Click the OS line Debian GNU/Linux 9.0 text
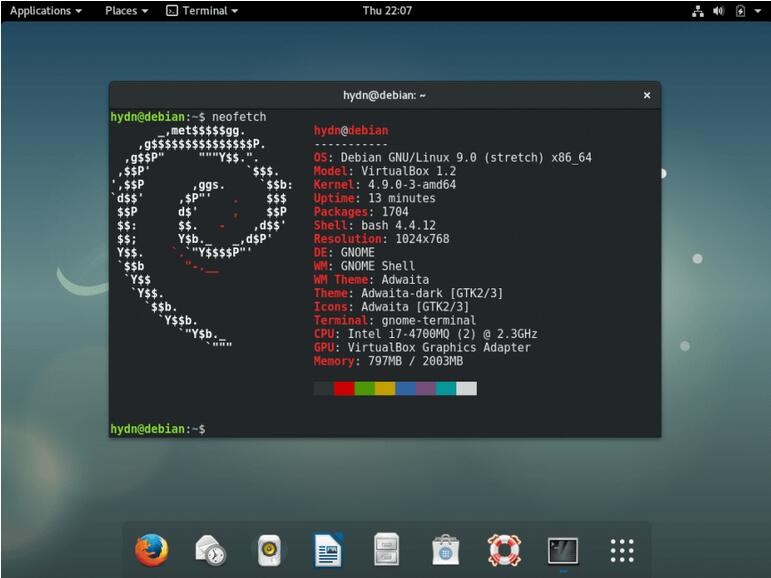Screen dimensions: 771x578 [x=453, y=157]
